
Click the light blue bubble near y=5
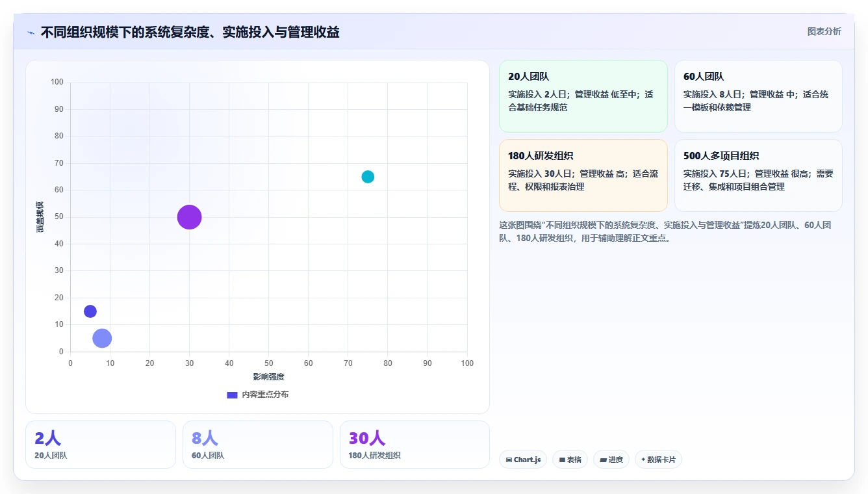(102, 338)
